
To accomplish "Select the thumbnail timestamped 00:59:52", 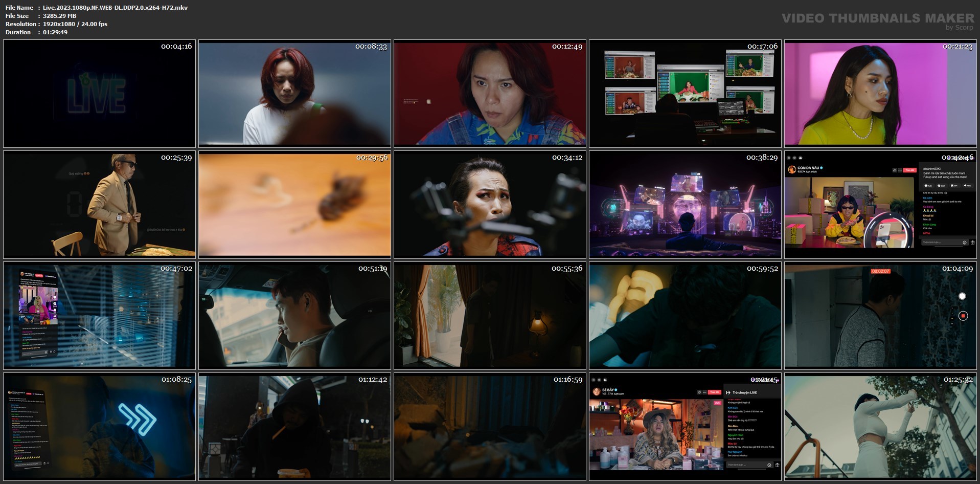I will [x=686, y=316].
